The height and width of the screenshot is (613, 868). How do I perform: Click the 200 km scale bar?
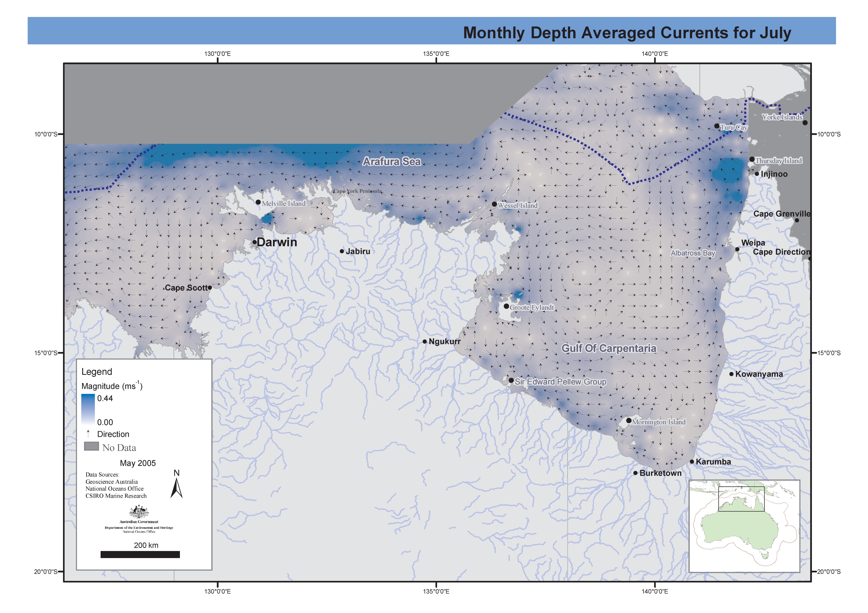point(140,554)
